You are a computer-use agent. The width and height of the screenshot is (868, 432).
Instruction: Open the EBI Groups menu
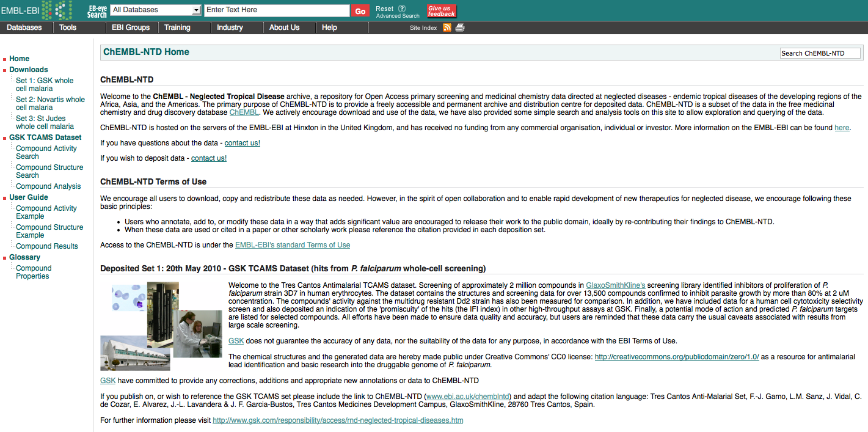(131, 27)
